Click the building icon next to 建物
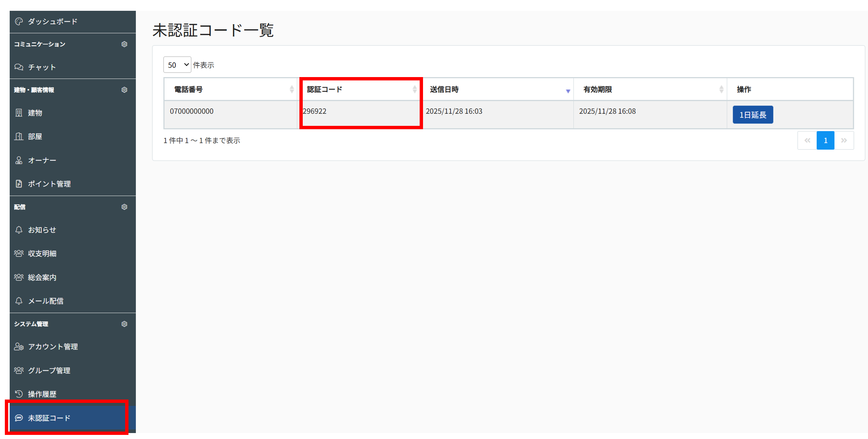The image size is (868, 439). [19, 113]
